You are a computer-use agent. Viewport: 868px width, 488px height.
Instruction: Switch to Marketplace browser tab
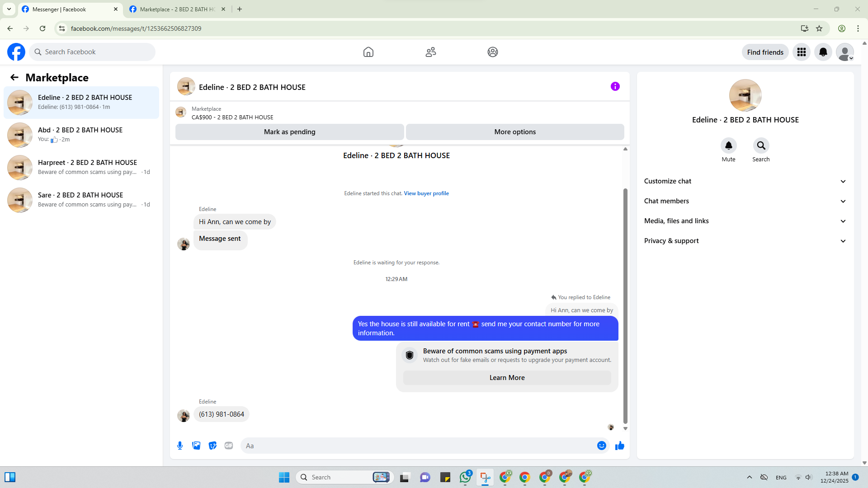tap(177, 9)
